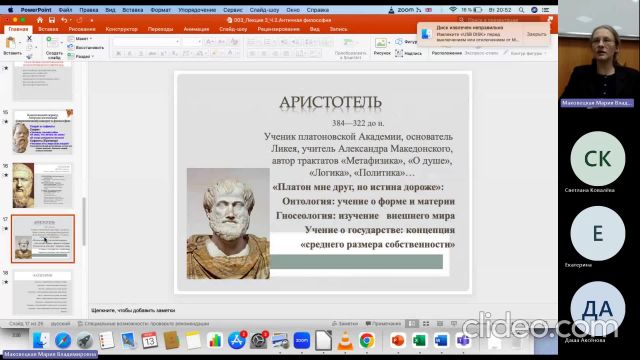Click the Format painter brush icon
This screenshot has width=640, height=360.
point(29,57)
